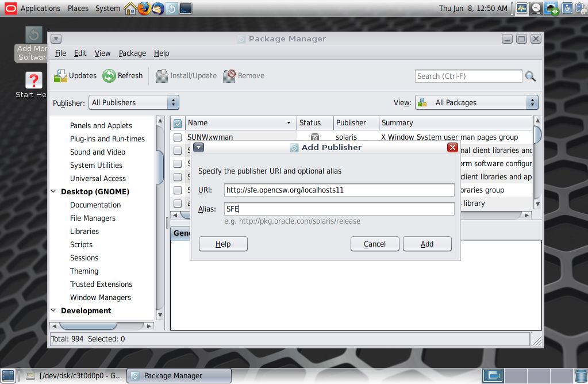The width and height of the screenshot is (588, 384).
Task: Open the View dropdown showing All Packages
Action: coord(476,102)
